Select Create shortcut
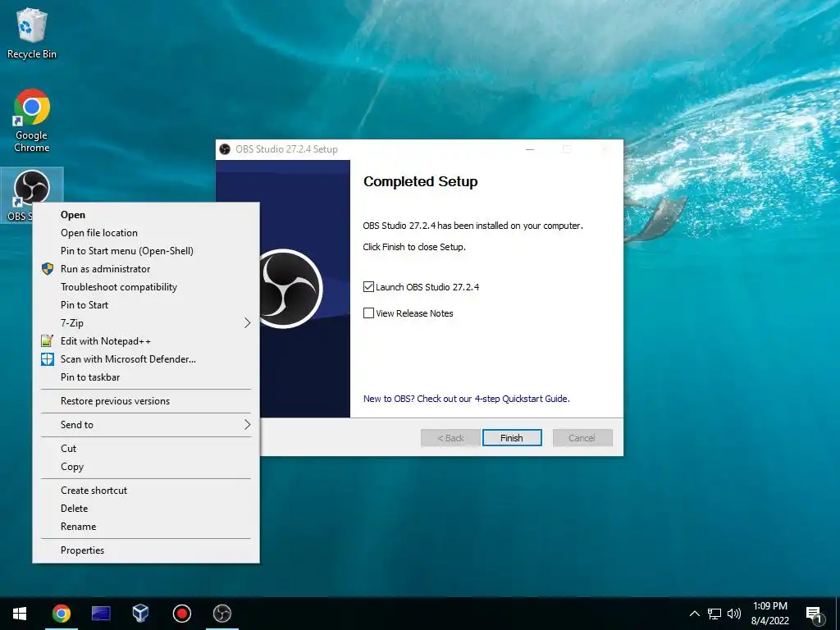Screen dimensions: 840x630 [146, 491]
